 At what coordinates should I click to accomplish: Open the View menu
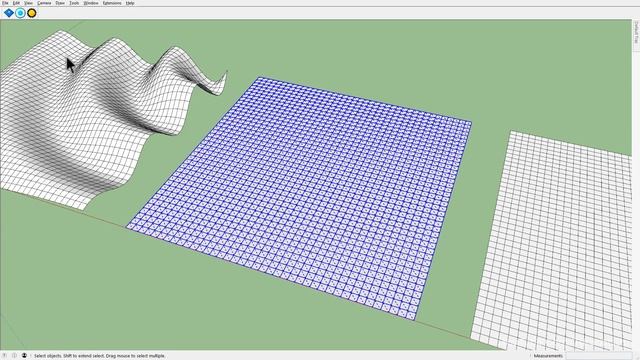28,3
